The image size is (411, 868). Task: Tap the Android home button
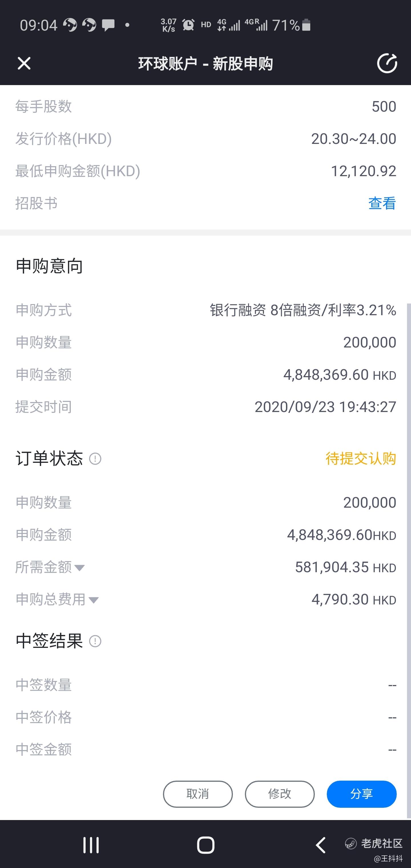tap(205, 845)
